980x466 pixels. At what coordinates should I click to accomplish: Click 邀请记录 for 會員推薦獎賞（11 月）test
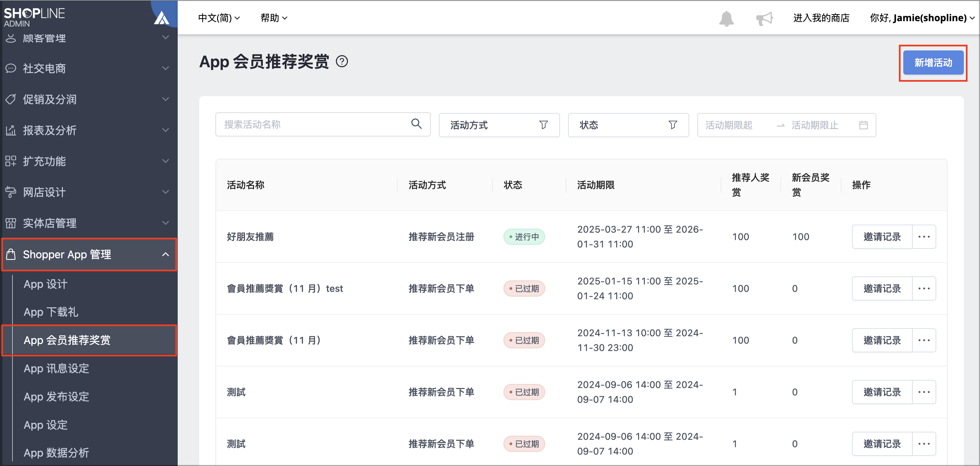882,288
